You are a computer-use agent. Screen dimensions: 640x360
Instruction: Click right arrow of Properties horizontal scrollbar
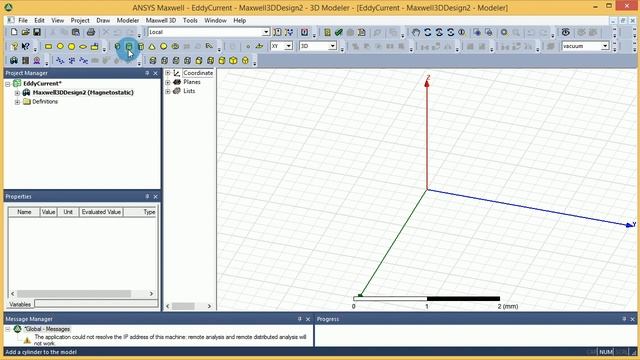[151, 293]
